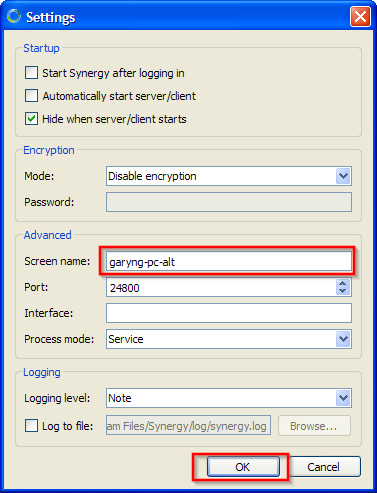Uncheck Hide when server/client starts
This screenshot has height=493, width=377.
point(31,119)
